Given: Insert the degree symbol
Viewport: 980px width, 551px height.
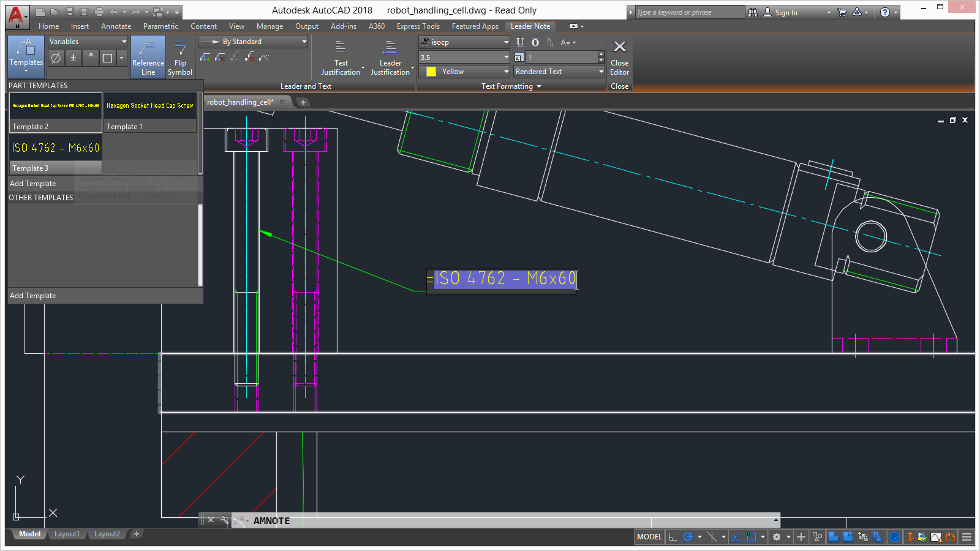Looking at the screenshot, I should click(x=91, y=58).
